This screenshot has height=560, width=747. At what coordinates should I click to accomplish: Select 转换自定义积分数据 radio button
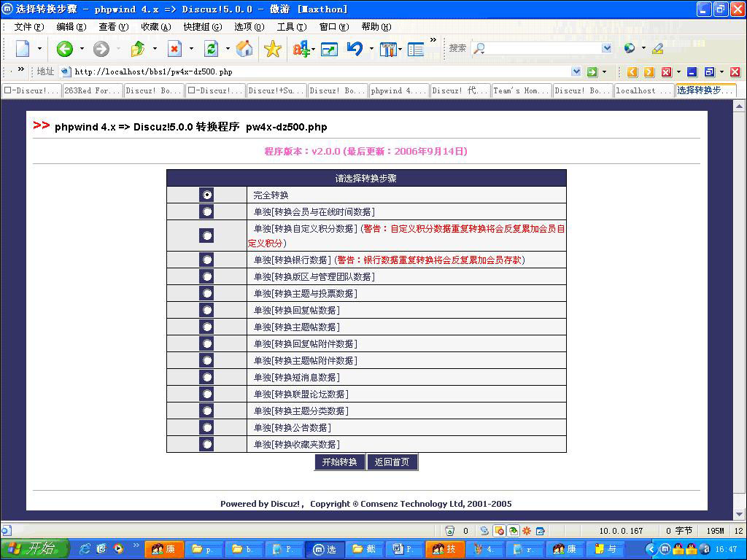tap(206, 236)
